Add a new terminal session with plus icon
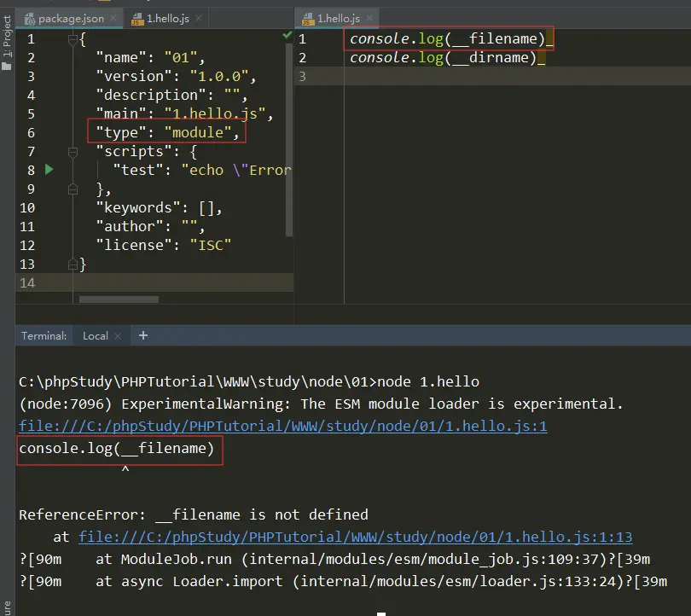691x616 pixels. (143, 335)
